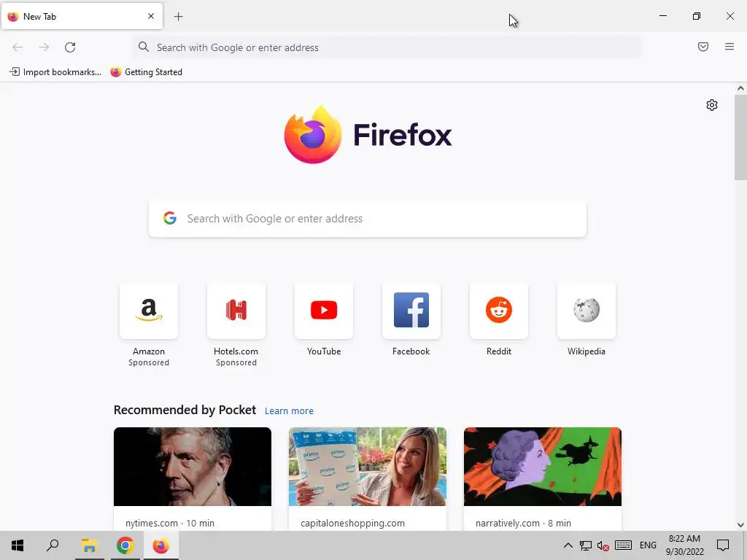Show hidden system tray icons
This screenshot has height=560, width=747.
pos(568,545)
